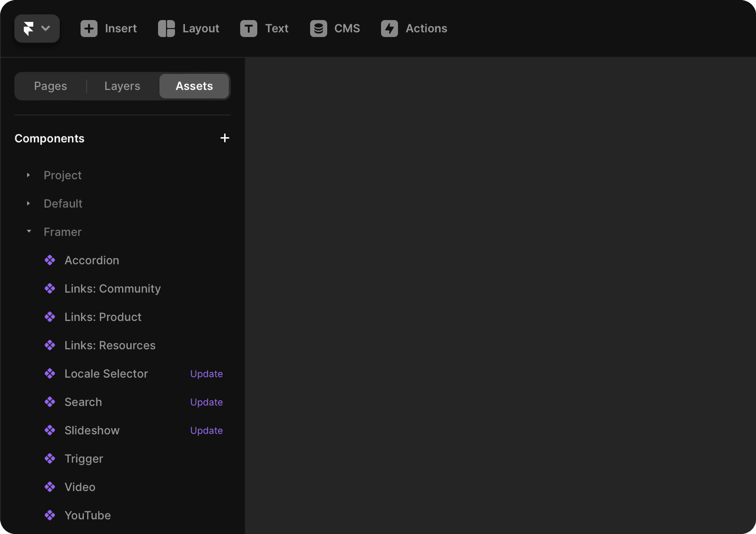Switch to the Pages tab

tap(50, 86)
